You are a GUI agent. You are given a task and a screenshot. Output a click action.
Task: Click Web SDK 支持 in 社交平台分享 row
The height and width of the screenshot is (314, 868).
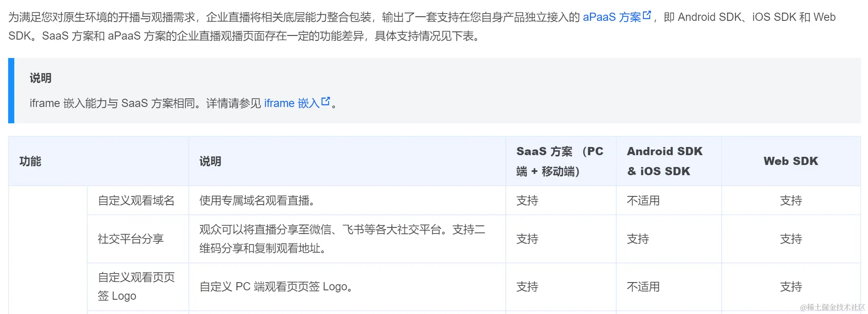[x=791, y=239]
